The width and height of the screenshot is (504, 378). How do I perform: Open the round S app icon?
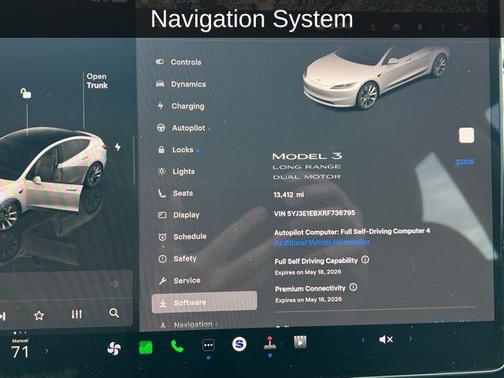239,344
